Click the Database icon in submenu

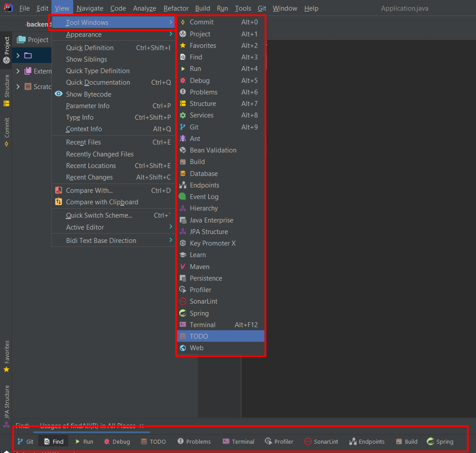tap(183, 174)
